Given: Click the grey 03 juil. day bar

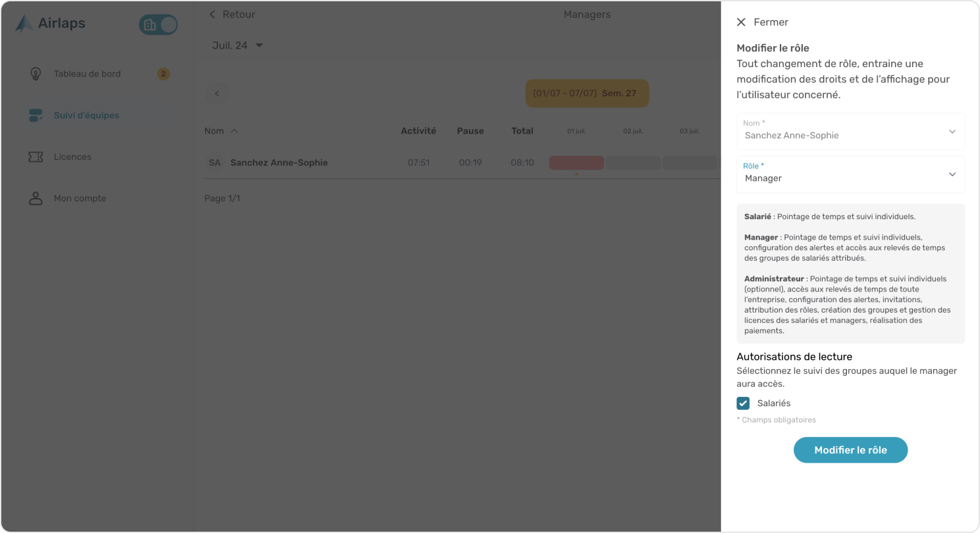Looking at the screenshot, I should click(x=690, y=163).
